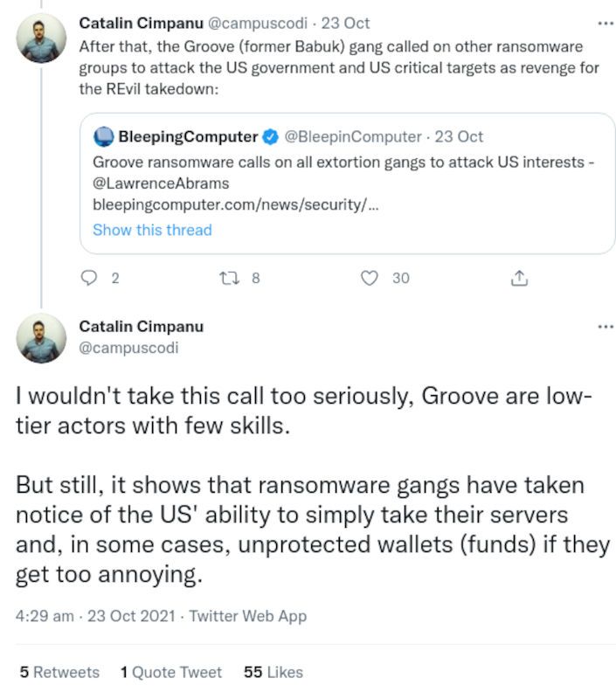
Task: Open Catalin Cimpanu's top profile picture
Action: (x=41, y=38)
